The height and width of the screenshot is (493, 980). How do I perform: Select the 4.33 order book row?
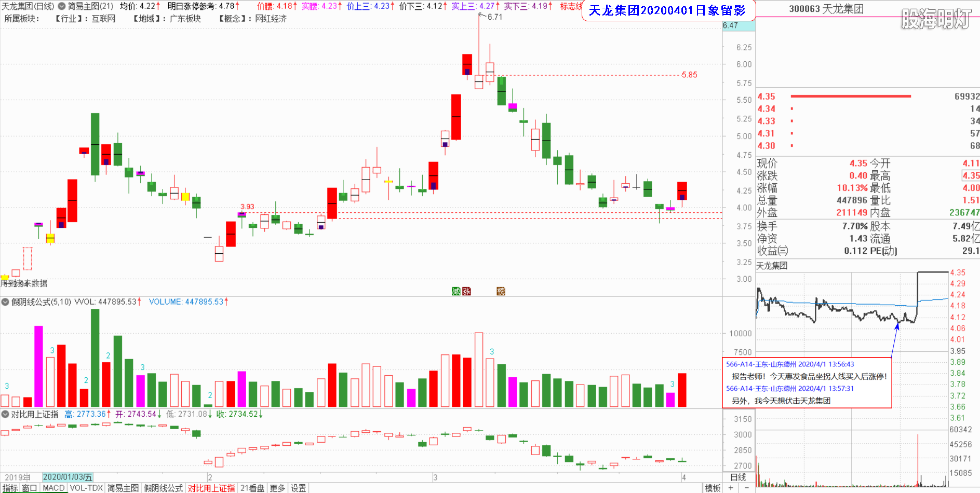coord(868,121)
